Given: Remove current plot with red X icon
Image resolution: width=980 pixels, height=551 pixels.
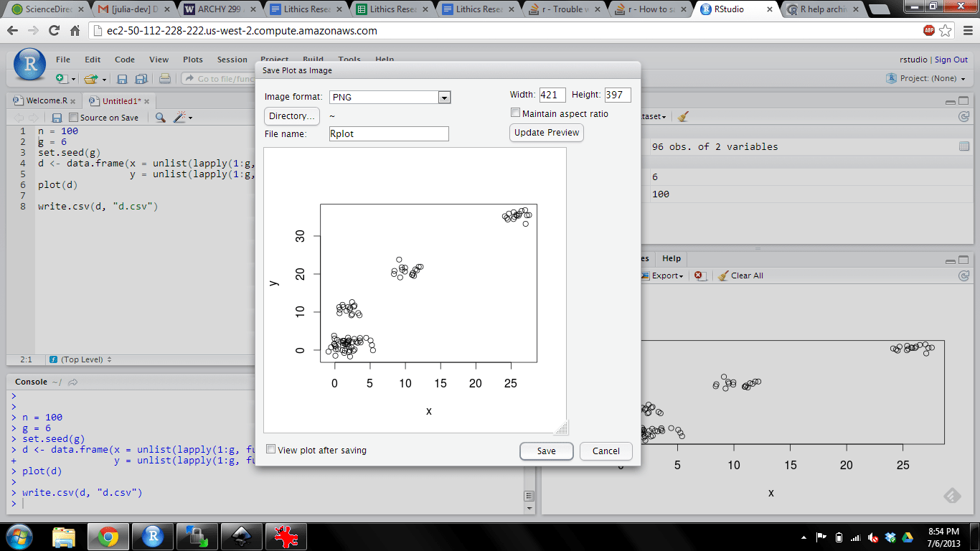Looking at the screenshot, I should 700,275.
